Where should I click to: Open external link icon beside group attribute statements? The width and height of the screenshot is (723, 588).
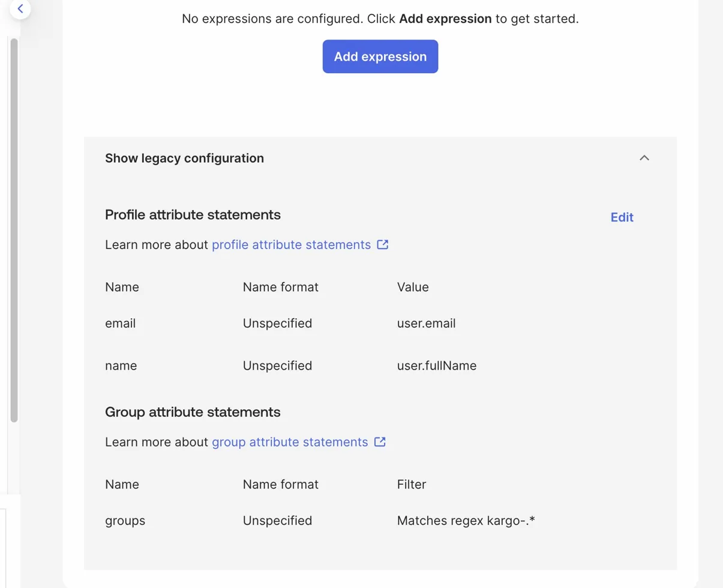(380, 442)
